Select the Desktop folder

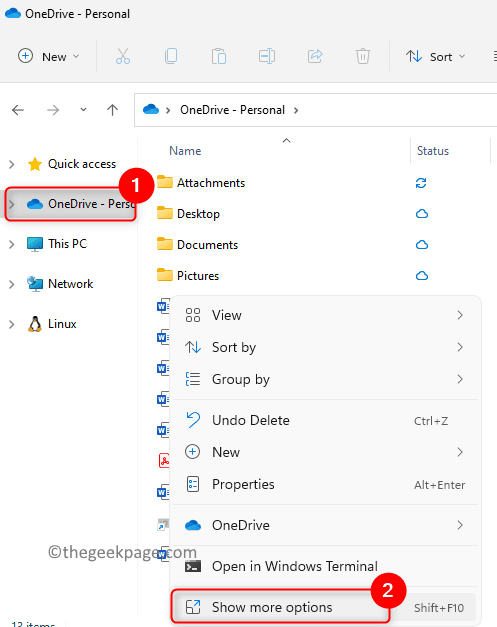coord(188,214)
